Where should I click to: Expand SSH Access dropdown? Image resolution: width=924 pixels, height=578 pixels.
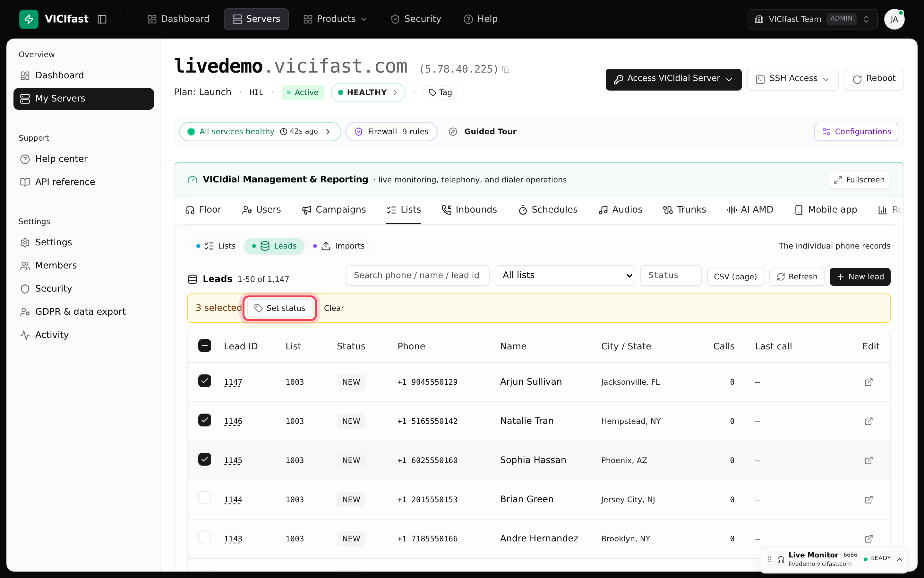(792, 80)
